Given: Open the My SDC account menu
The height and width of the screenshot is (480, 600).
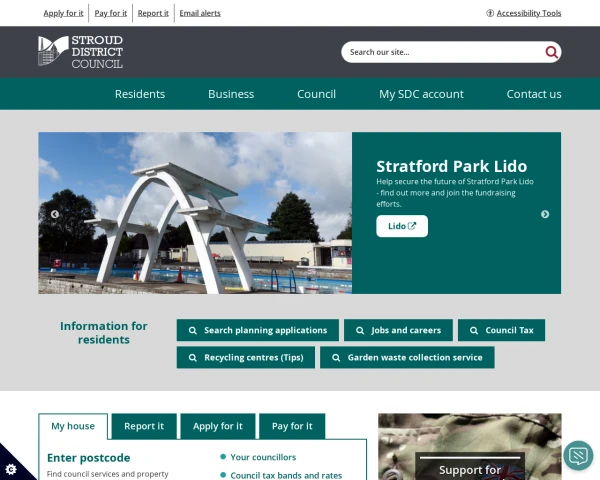Looking at the screenshot, I should 421,94.
